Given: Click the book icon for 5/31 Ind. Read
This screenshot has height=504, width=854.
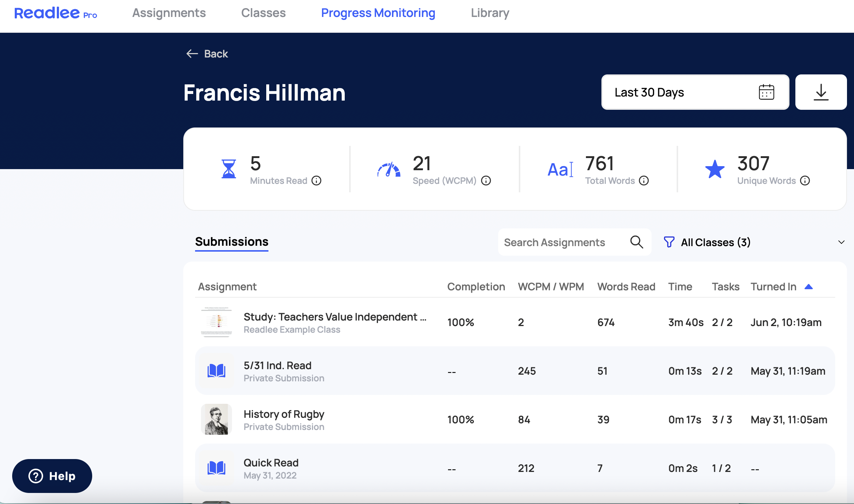Looking at the screenshot, I should coord(216,371).
